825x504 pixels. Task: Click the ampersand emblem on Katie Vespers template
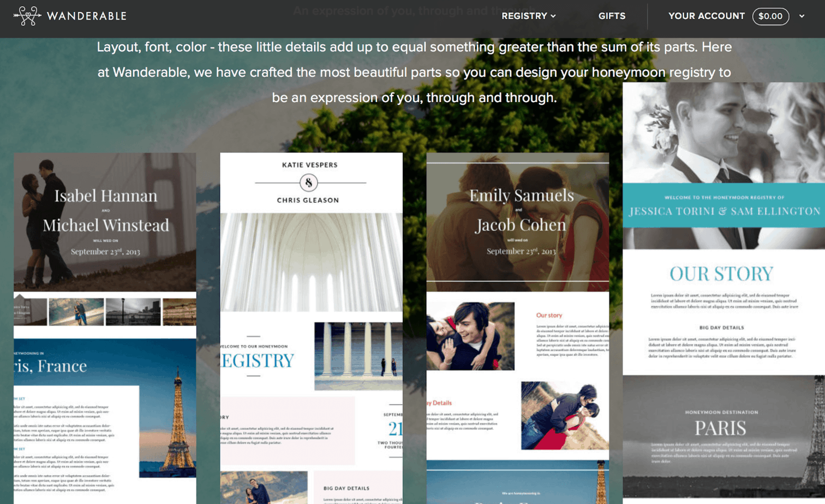309,183
